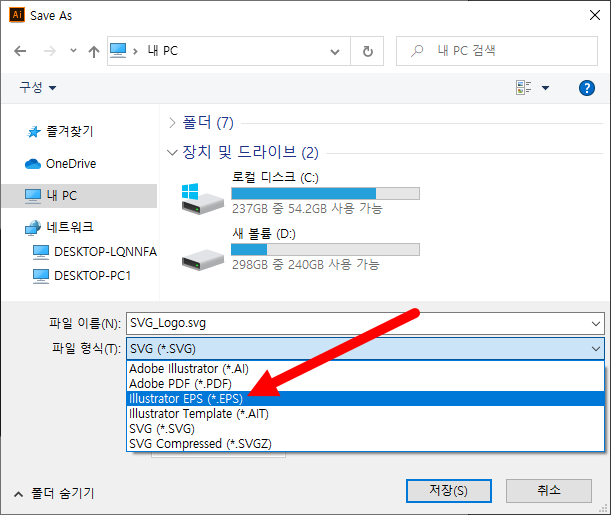Viewport: 611px width, 515px height.
Task: Click the PC icon in address bar
Action: [118, 51]
